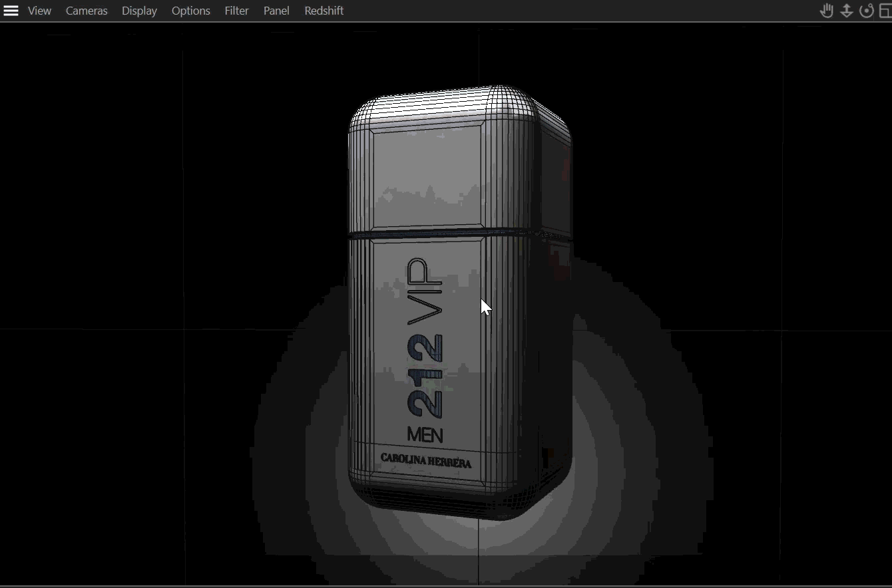Open the View menu

click(x=39, y=11)
